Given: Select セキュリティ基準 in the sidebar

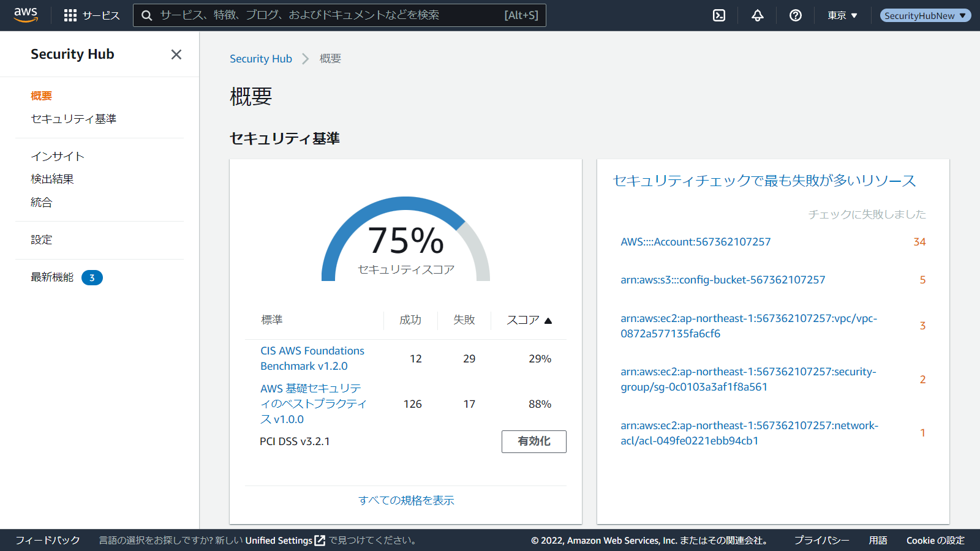Looking at the screenshot, I should click(x=73, y=119).
